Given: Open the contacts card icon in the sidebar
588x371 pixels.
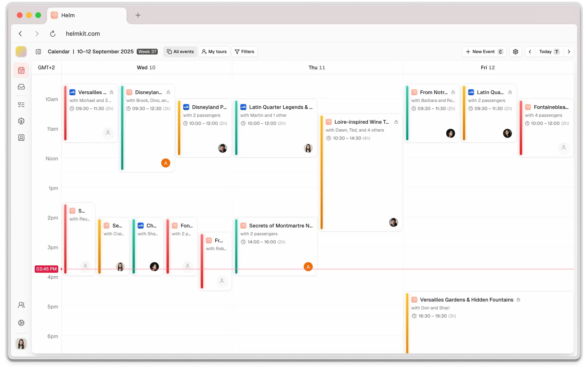Looking at the screenshot, I should pyautogui.click(x=21, y=137).
